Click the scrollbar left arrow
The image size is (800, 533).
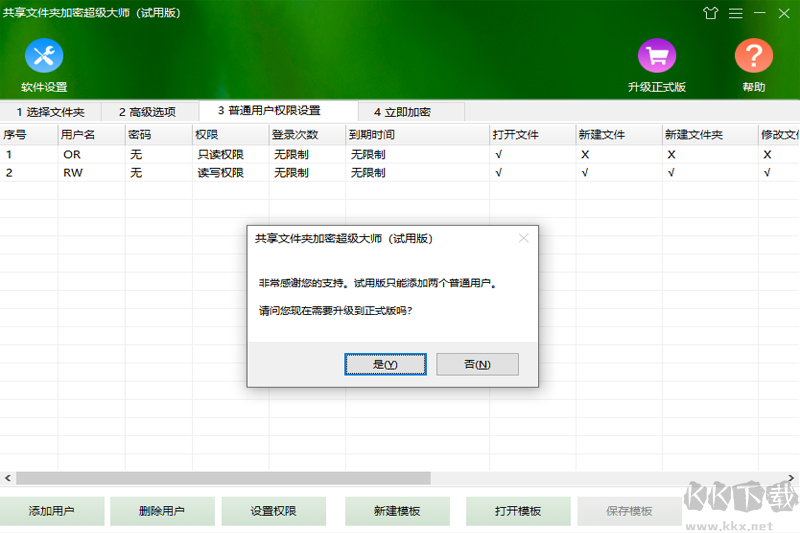(x=8, y=478)
